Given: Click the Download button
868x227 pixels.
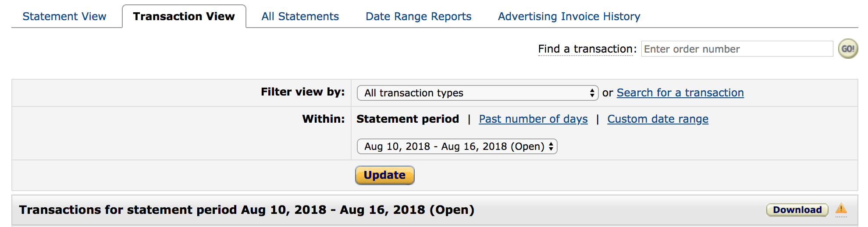Looking at the screenshot, I should pos(797,210).
